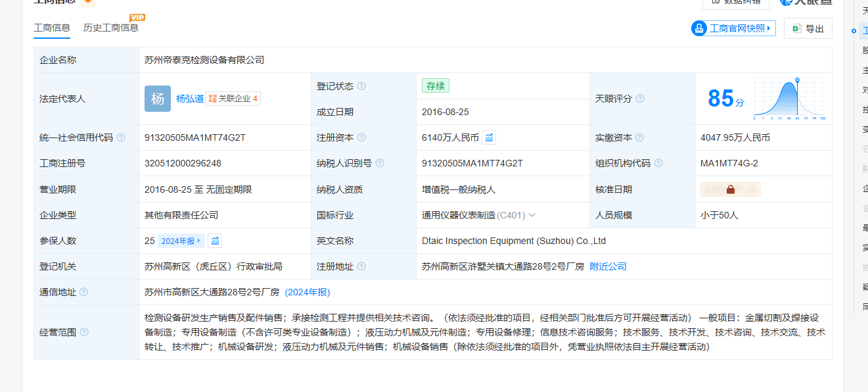The width and height of the screenshot is (868, 392).
Task: Click 6140万人民币 registered capital value
Action: (x=450, y=137)
